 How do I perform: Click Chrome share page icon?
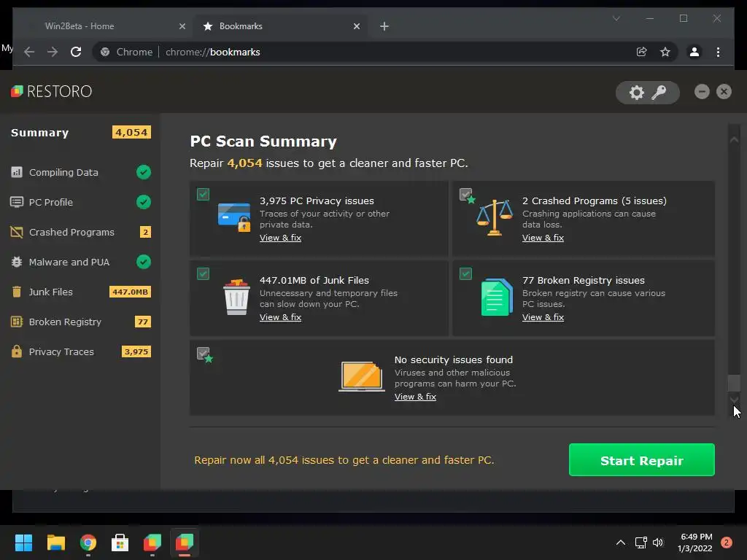pos(642,52)
